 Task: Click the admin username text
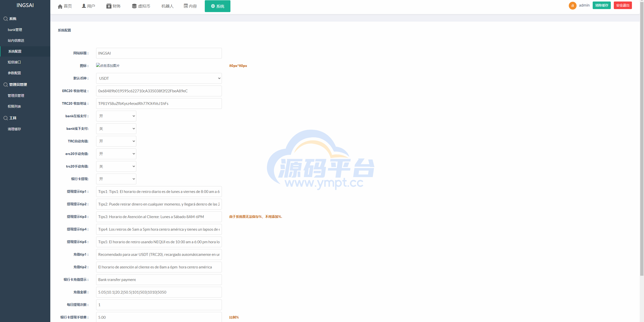click(584, 5)
